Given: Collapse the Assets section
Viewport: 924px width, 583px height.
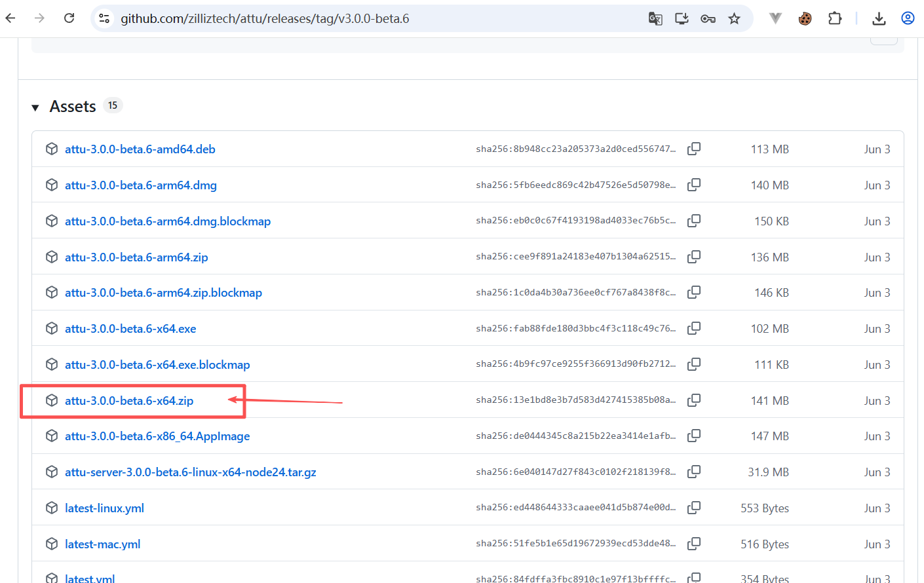Looking at the screenshot, I should pos(35,107).
